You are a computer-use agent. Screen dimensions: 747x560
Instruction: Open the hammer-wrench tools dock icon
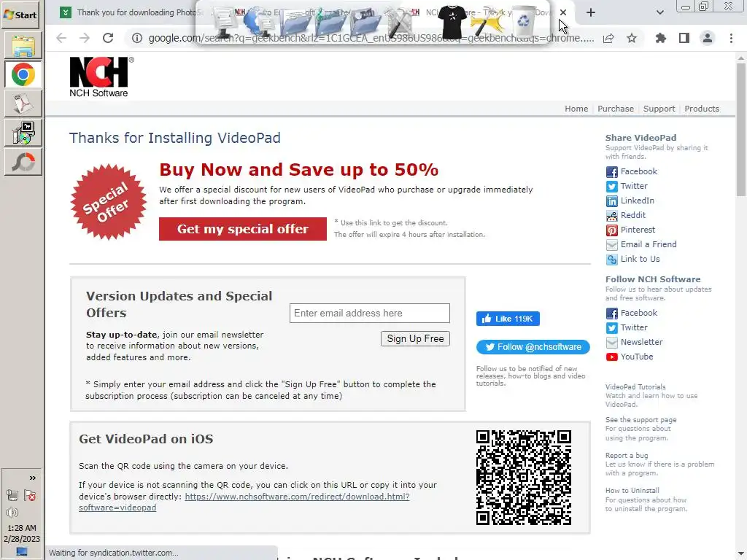coord(399,23)
